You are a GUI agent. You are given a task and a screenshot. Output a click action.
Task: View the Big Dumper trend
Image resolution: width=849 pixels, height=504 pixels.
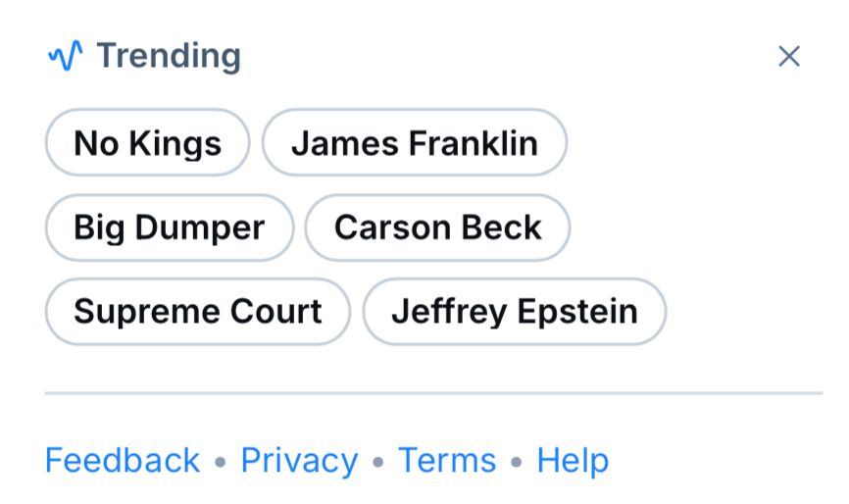[170, 227]
